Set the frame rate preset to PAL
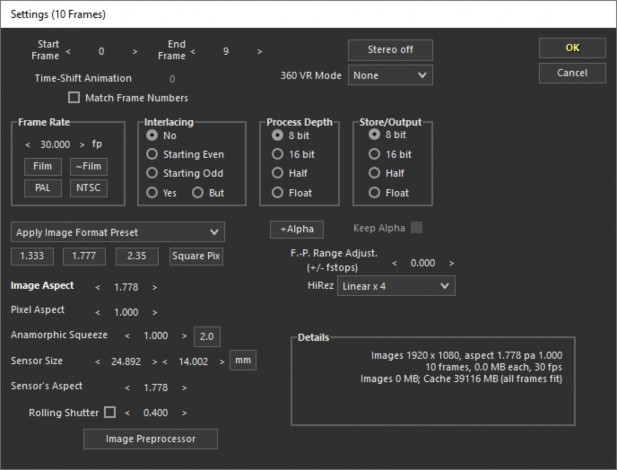 click(x=42, y=188)
